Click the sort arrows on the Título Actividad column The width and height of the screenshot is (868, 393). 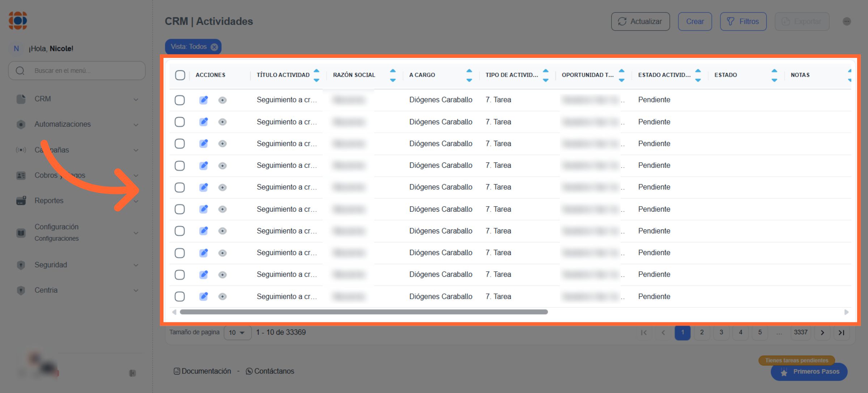pyautogui.click(x=316, y=75)
